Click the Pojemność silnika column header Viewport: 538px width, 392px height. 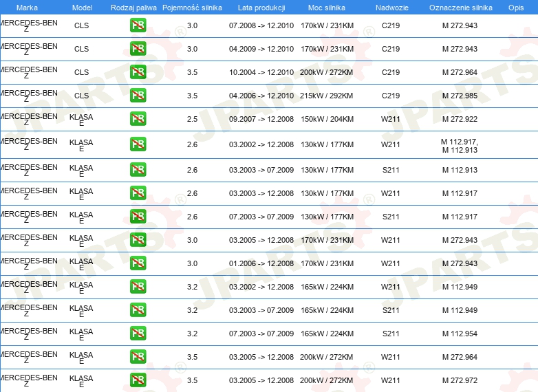click(192, 7)
